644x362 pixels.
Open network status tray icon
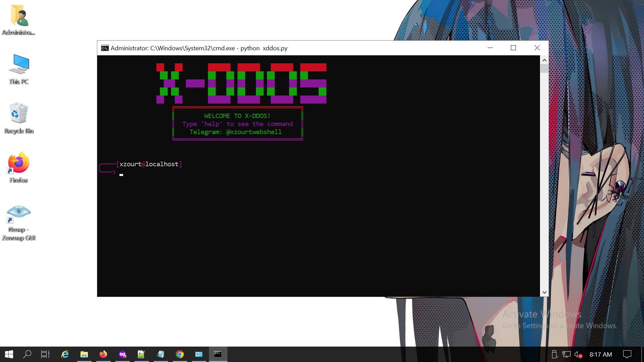pos(567,354)
